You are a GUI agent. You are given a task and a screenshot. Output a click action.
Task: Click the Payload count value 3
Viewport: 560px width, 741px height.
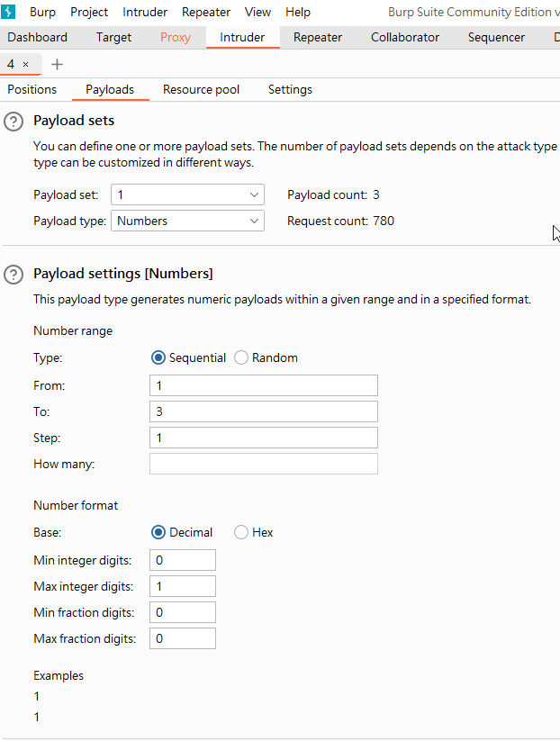(x=376, y=194)
